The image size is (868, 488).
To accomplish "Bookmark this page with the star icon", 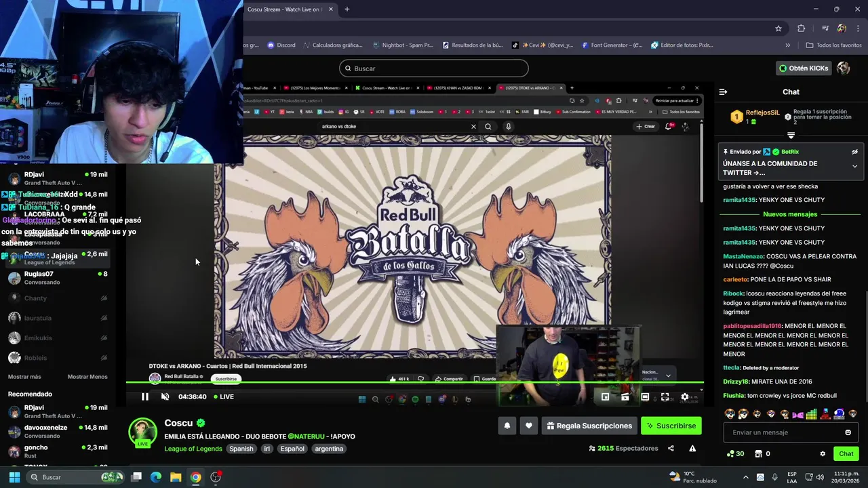I will 778,28.
